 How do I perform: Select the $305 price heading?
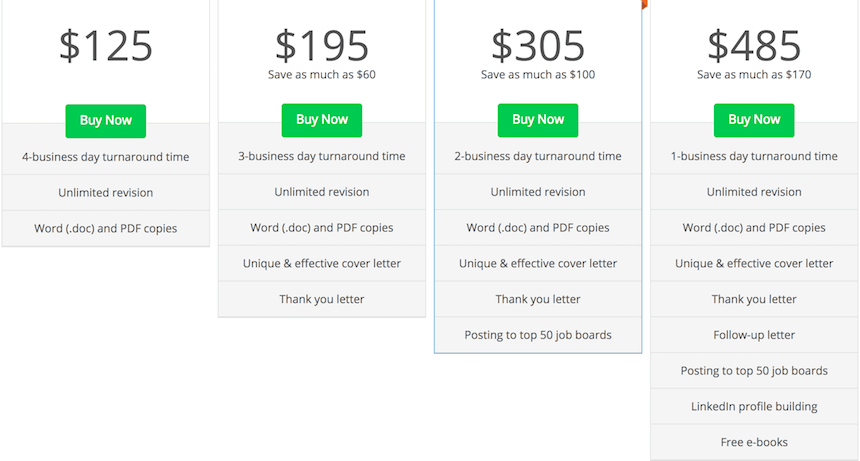(538, 44)
